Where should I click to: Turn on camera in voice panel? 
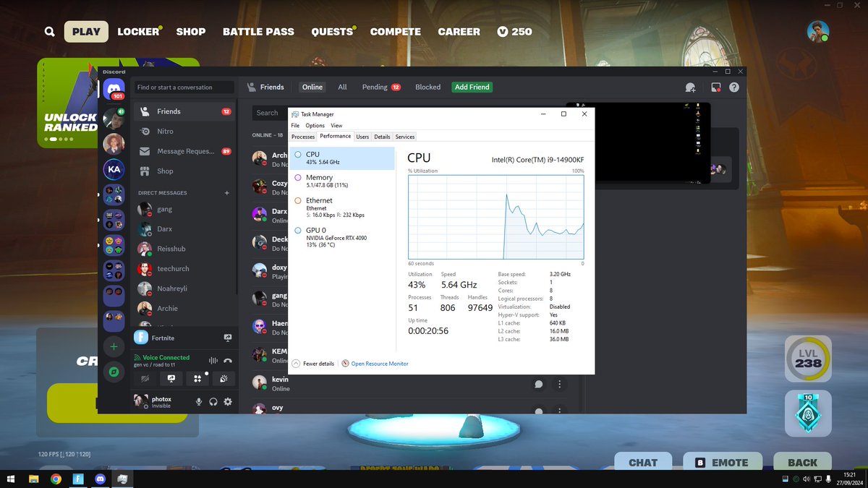pos(145,378)
